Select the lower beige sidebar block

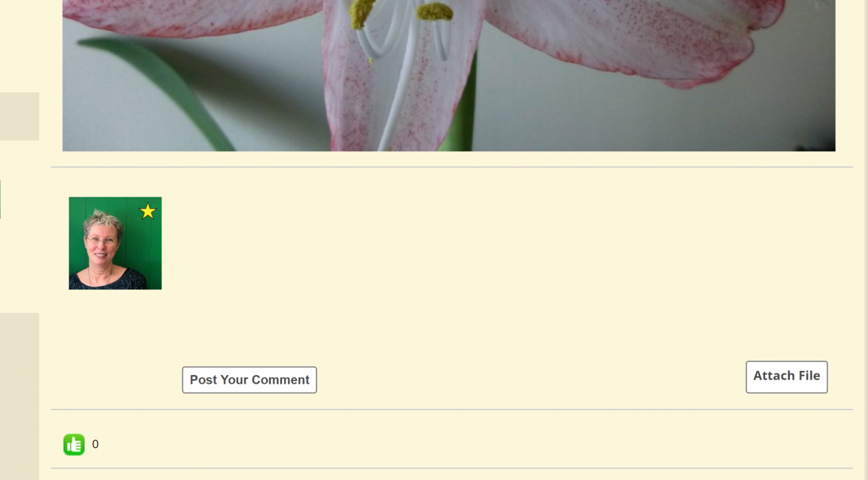(x=20, y=396)
